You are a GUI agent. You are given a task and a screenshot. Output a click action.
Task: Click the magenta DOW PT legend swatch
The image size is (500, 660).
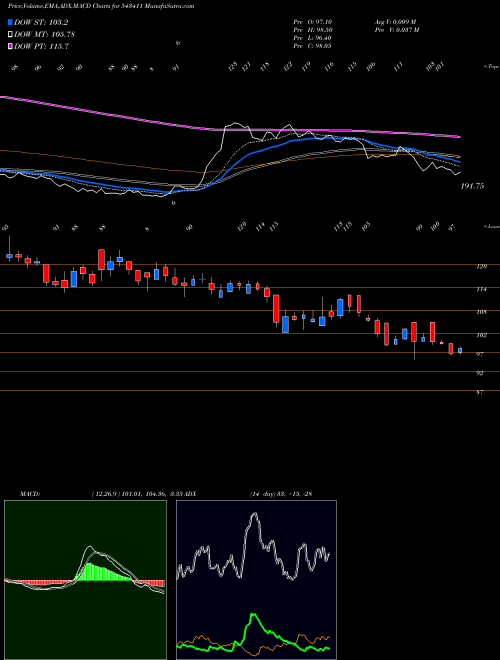click(x=11, y=46)
